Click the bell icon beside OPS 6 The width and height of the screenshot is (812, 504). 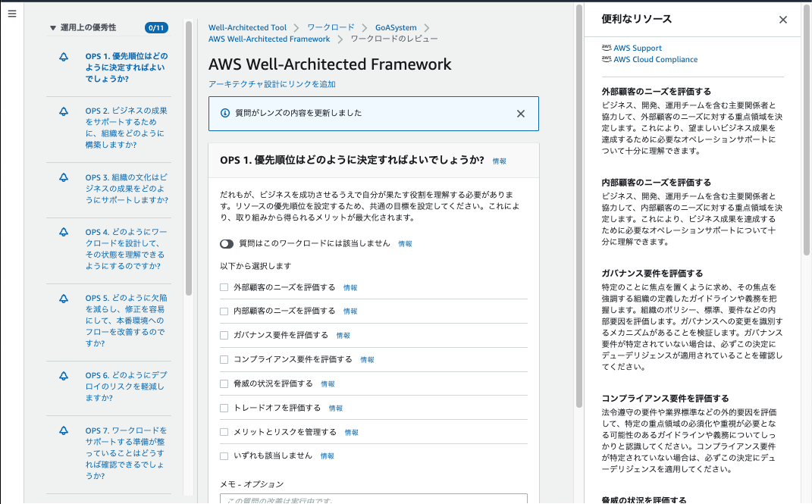coord(63,376)
